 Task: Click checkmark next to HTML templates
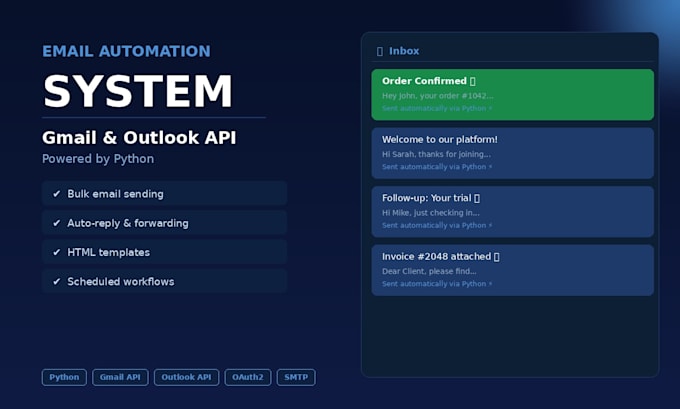(56, 252)
